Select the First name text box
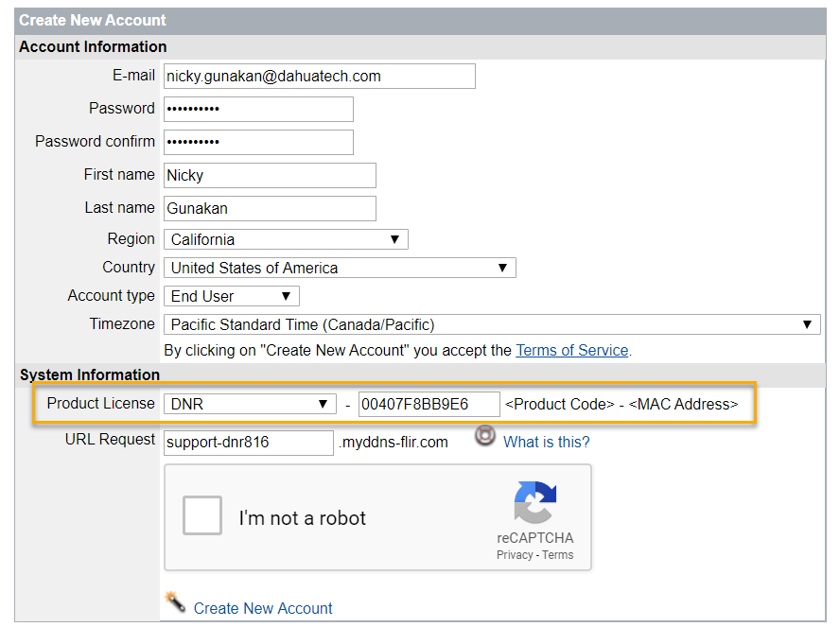This screenshot has width=840, height=627. click(270, 175)
